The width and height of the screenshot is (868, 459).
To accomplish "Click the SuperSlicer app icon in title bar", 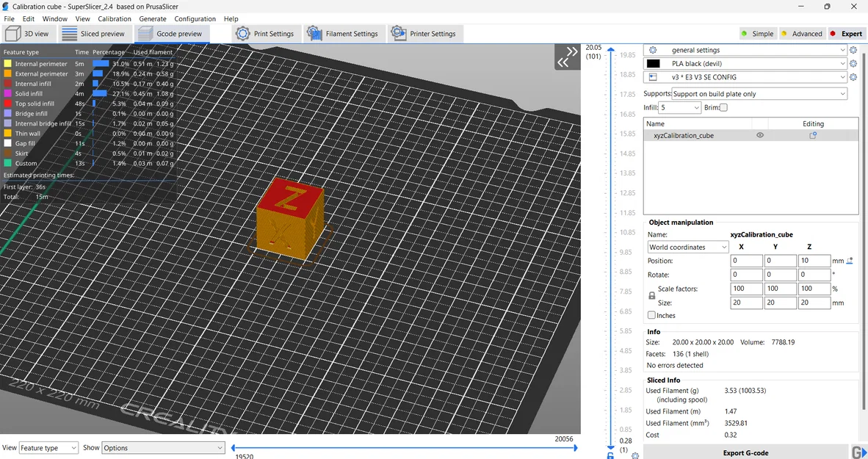I will (x=6, y=6).
